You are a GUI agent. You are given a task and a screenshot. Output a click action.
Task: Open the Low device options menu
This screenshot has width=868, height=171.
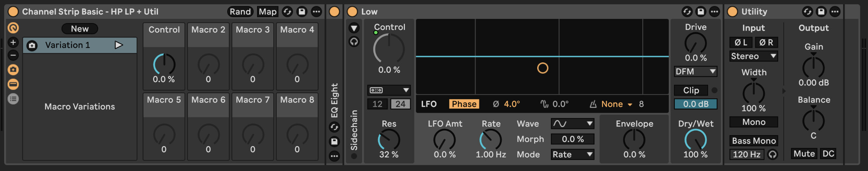point(714,12)
